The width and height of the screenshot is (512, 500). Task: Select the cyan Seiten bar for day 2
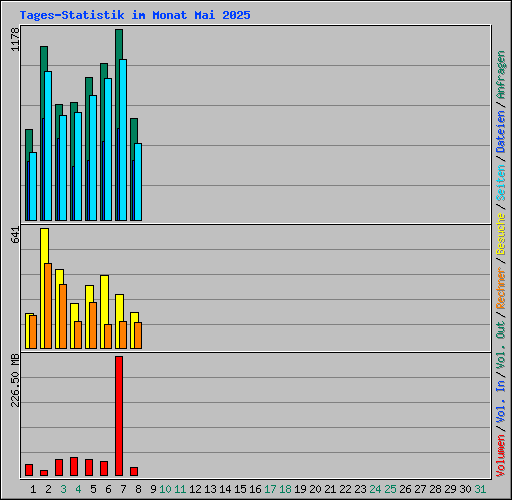coord(48,146)
